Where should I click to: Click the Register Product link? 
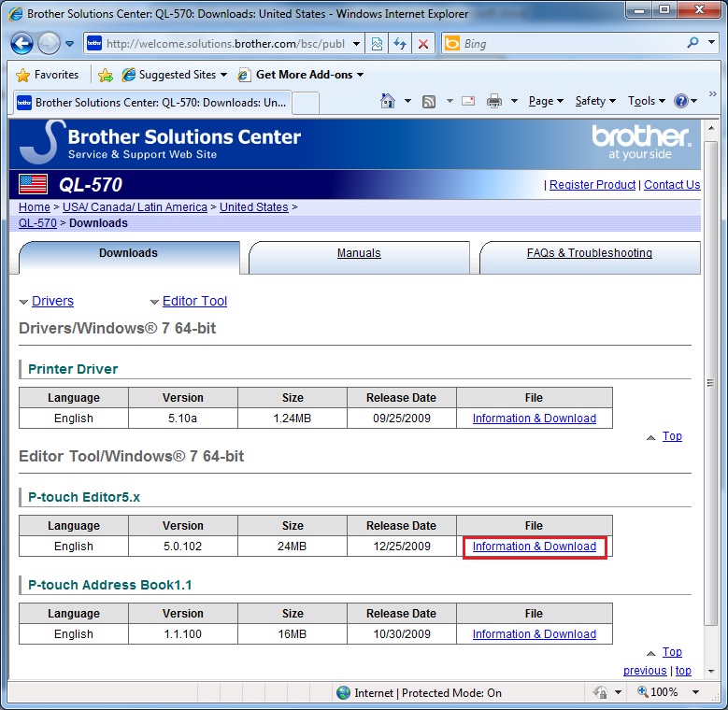592,185
